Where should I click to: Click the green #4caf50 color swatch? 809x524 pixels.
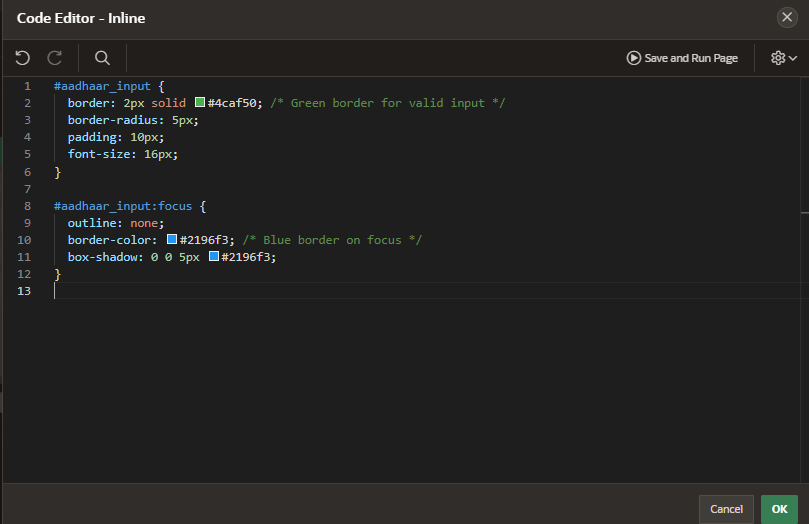coord(200,102)
